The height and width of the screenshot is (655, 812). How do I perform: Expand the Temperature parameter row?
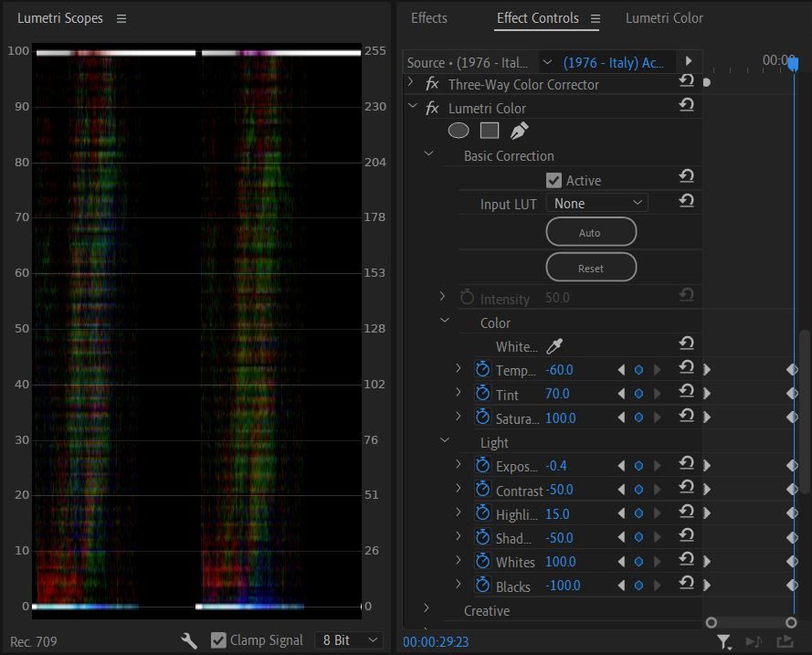pyautogui.click(x=458, y=367)
